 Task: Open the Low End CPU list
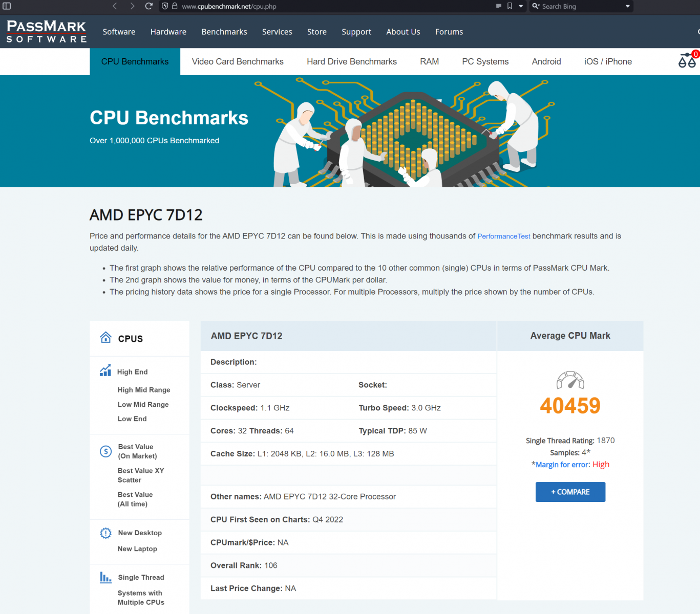point(132,419)
